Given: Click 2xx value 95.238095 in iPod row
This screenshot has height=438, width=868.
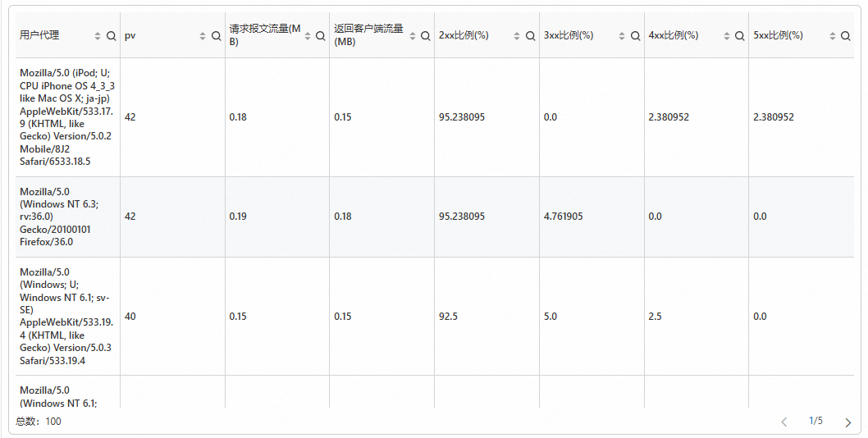Looking at the screenshot, I should pyautogui.click(x=462, y=117).
